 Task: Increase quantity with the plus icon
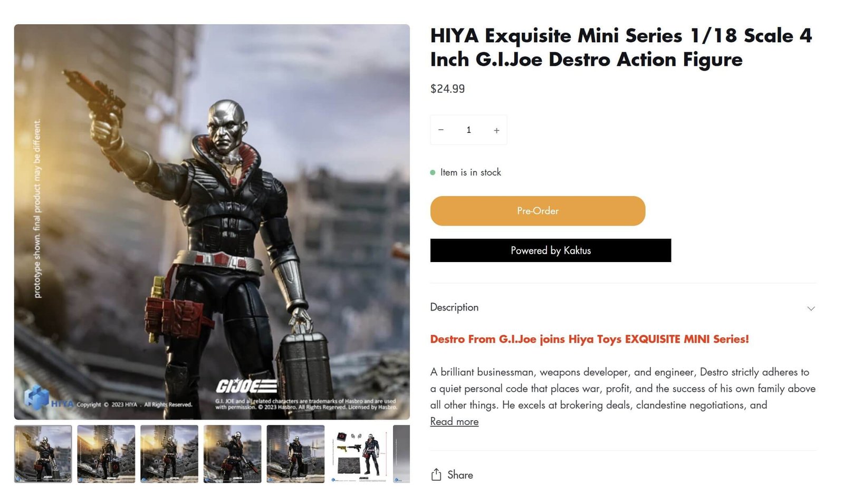496,130
